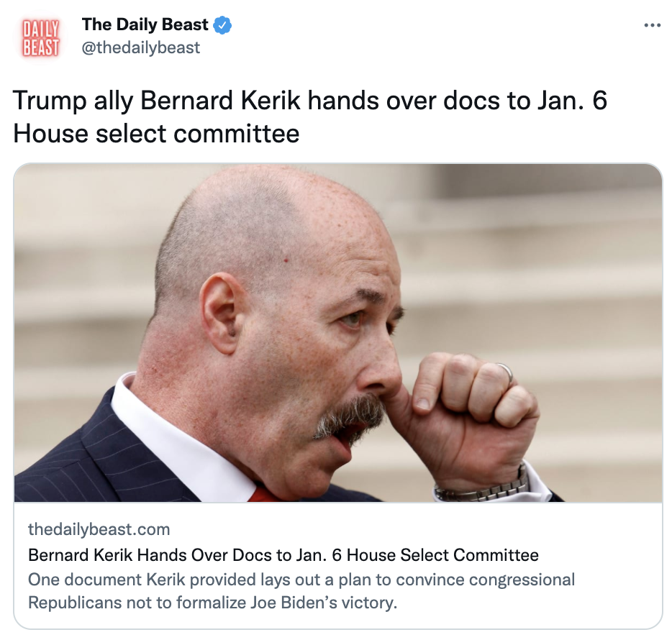The width and height of the screenshot is (672, 640).
Task: Click the words House select committee in tweet
Action: (x=156, y=133)
